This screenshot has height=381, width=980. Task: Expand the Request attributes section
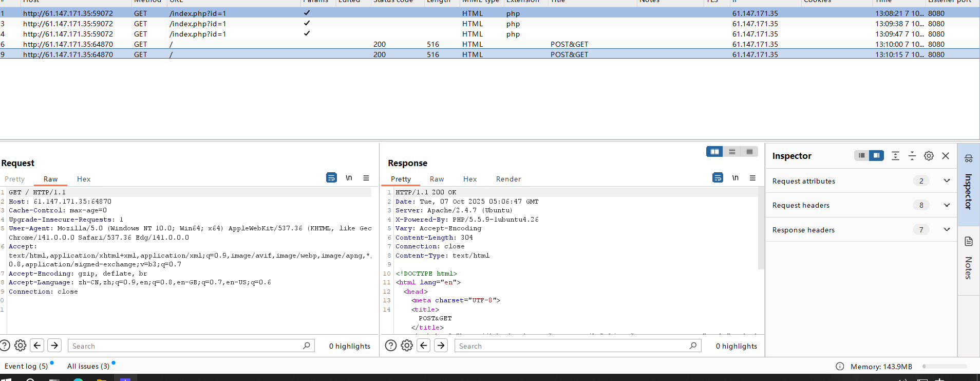[x=947, y=181]
